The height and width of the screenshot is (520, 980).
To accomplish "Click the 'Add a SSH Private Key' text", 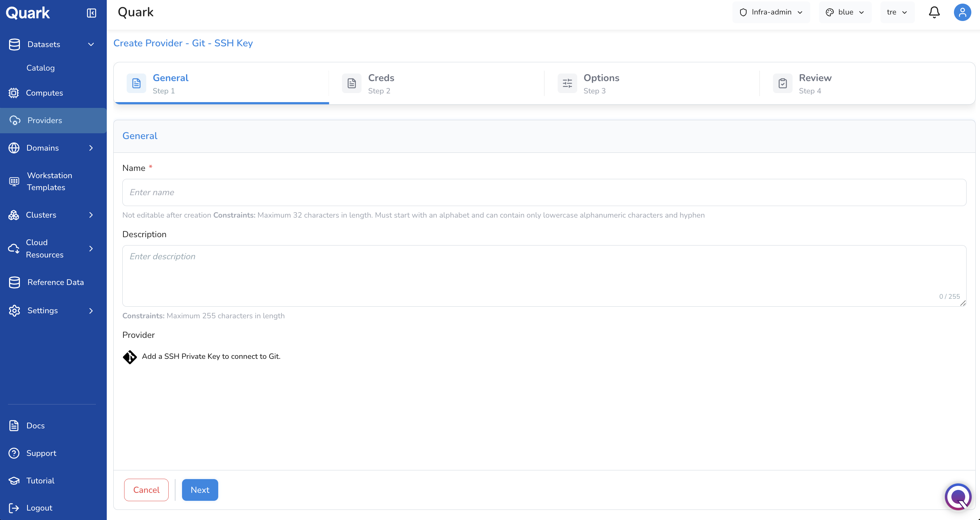I will pyautogui.click(x=211, y=356).
